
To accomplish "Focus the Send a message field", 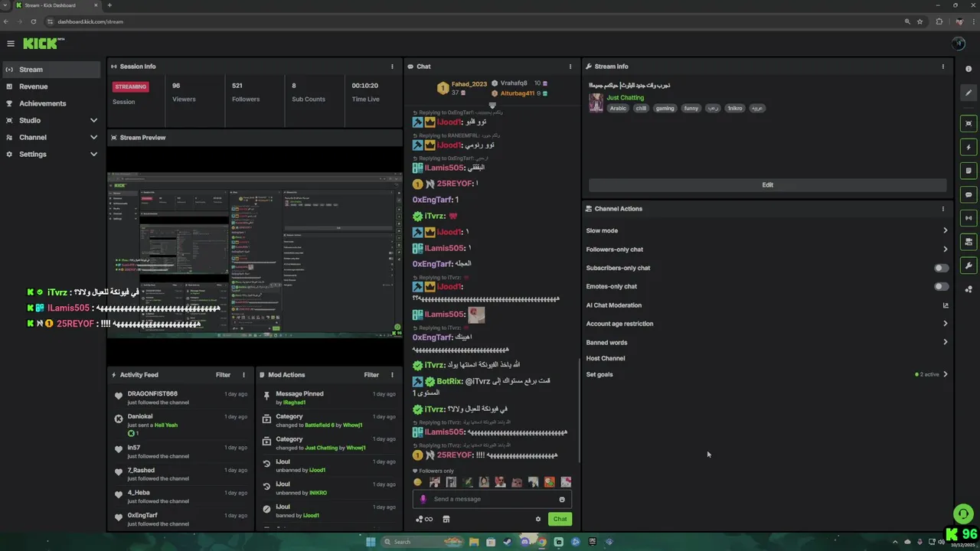I will click(492, 499).
